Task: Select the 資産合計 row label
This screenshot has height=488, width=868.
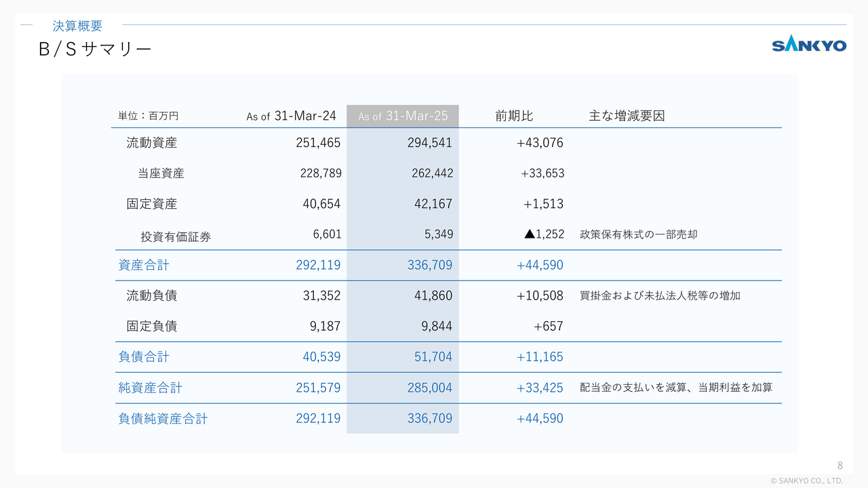Action: point(144,265)
